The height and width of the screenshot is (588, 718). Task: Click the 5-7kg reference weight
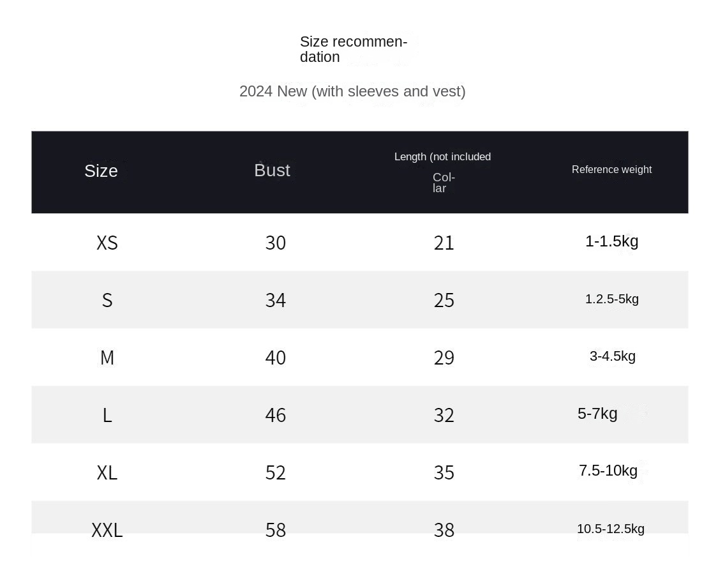(x=597, y=414)
